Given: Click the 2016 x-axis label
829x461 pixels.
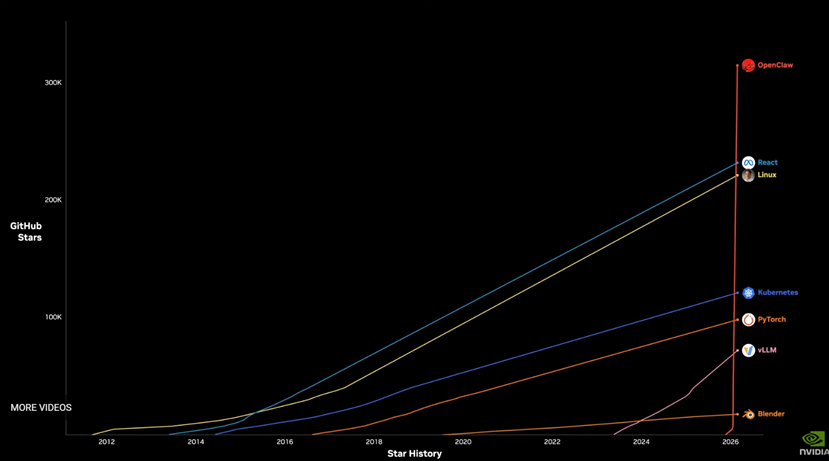Looking at the screenshot, I should tap(284, 442).
